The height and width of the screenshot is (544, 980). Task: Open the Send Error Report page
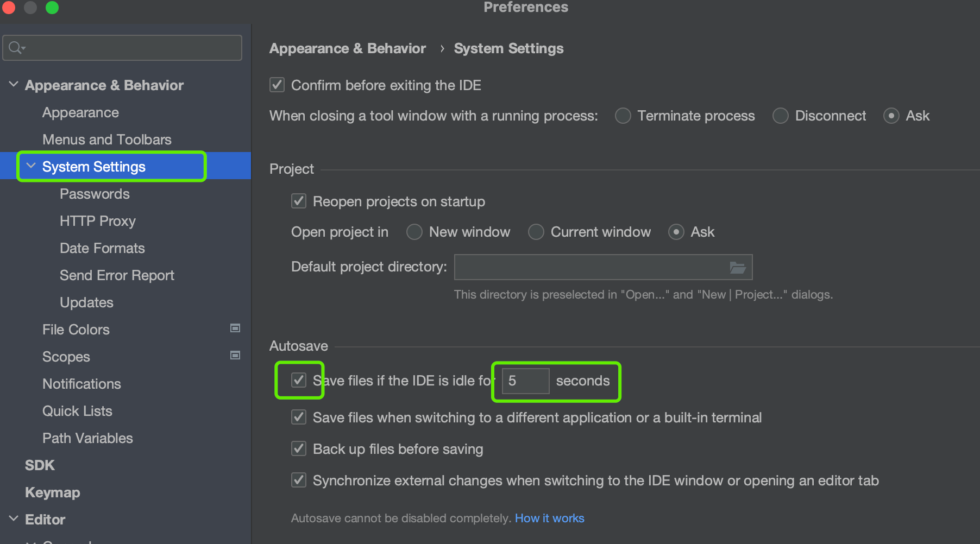117,275
